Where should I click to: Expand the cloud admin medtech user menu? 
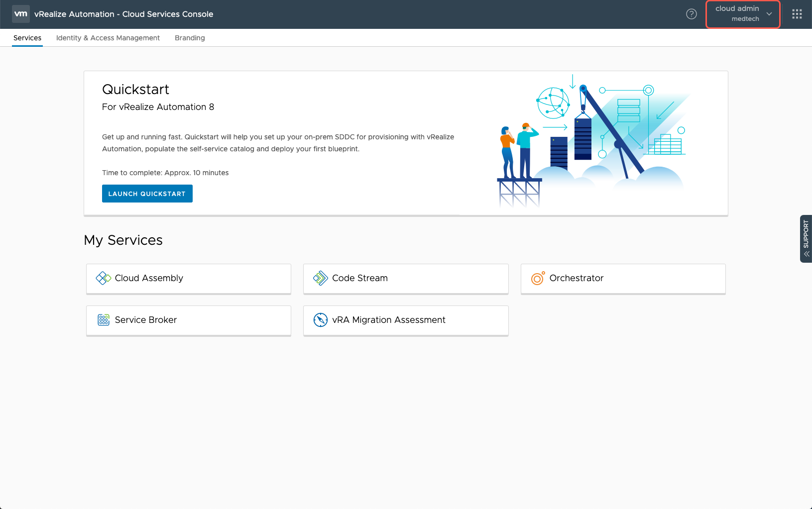point(743,14)
